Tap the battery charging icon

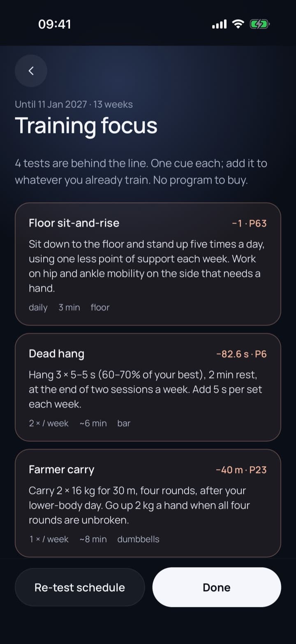259,24
